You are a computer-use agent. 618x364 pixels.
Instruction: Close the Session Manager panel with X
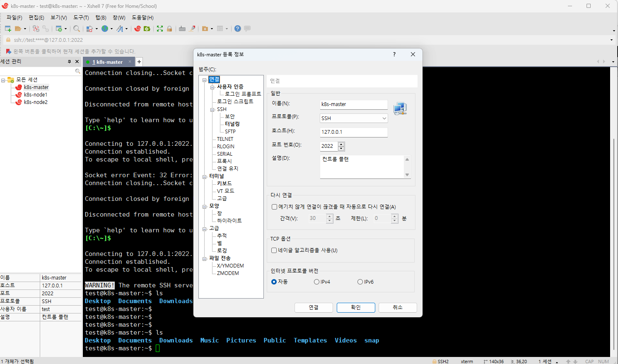[x=77, y=62]
